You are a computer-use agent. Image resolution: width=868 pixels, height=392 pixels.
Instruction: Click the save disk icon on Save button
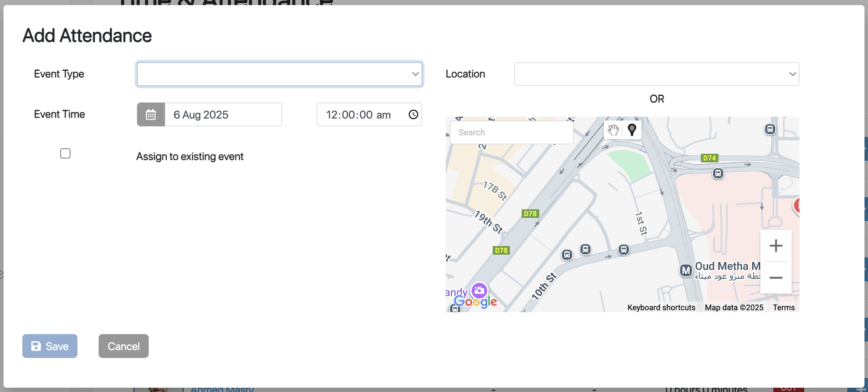click(x=36, y=346)
